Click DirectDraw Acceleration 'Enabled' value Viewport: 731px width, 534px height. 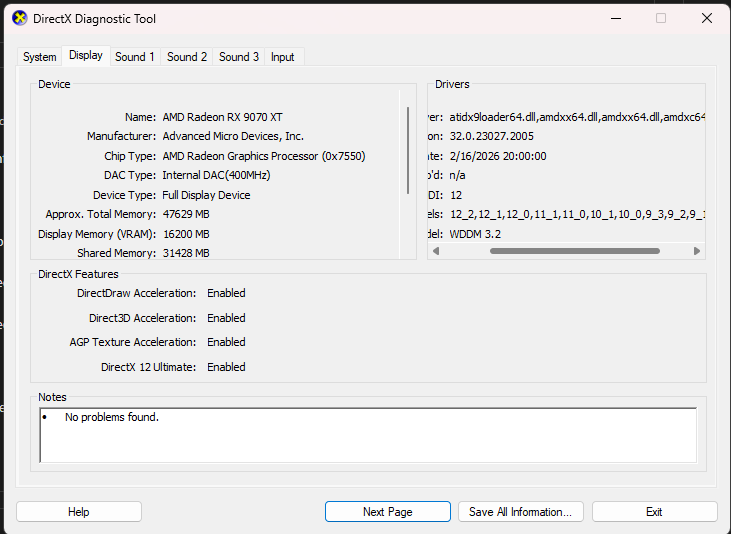[x=226, y=293]
